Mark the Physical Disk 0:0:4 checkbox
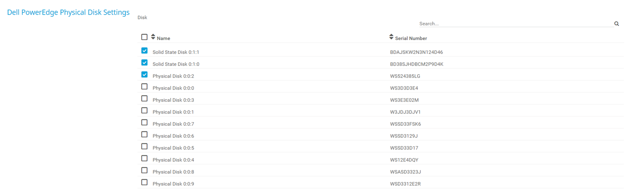The width and height of the screenshot is (644, 195). pyautogui.click(x=144, y=158)
